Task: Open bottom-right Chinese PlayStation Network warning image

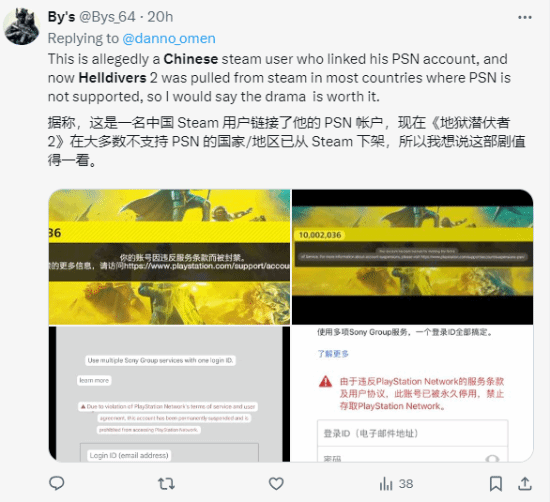Action: (x=412, y=394)
